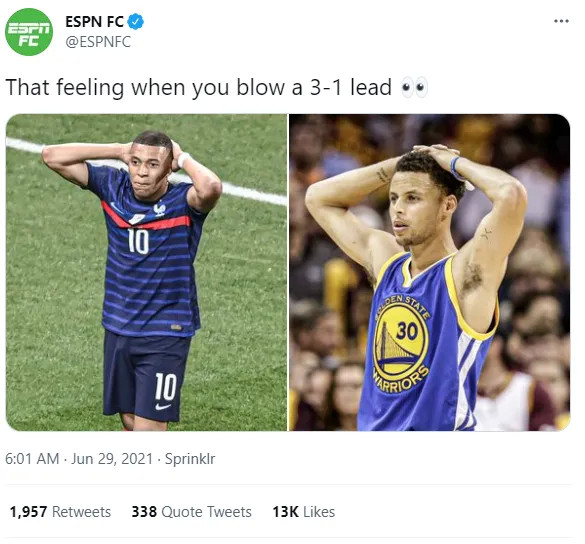The image size is (585, 544).
Task: Open the three-dot more options menu
Action: click(561, 21)
